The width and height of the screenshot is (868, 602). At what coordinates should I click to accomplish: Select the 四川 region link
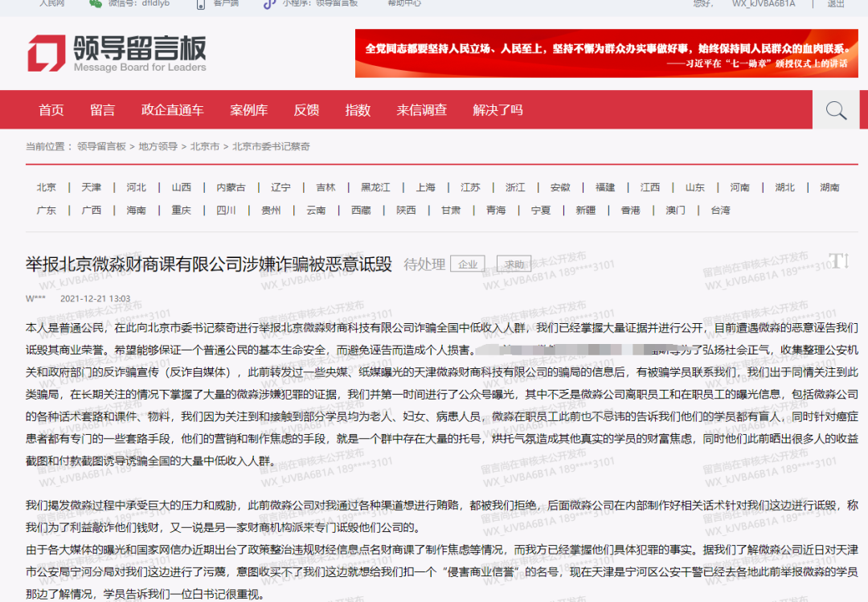[226, 210]
